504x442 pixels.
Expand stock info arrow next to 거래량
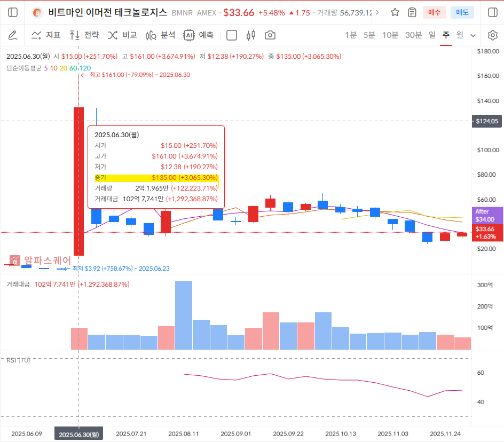click(377, 12)
